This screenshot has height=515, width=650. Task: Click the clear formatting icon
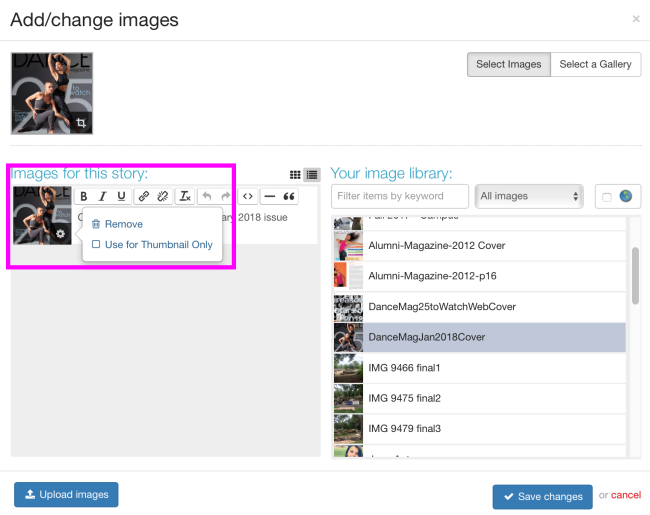coord(185,196)
